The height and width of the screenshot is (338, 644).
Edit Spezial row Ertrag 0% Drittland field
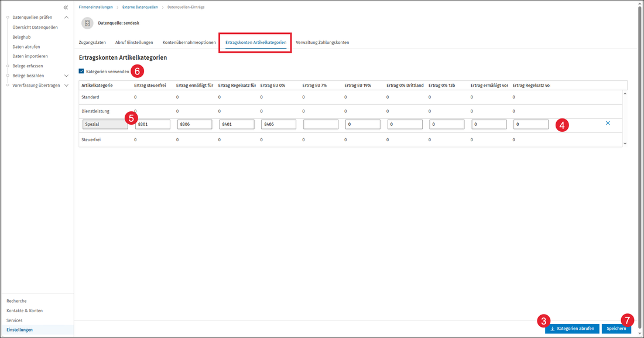(405, 124)
